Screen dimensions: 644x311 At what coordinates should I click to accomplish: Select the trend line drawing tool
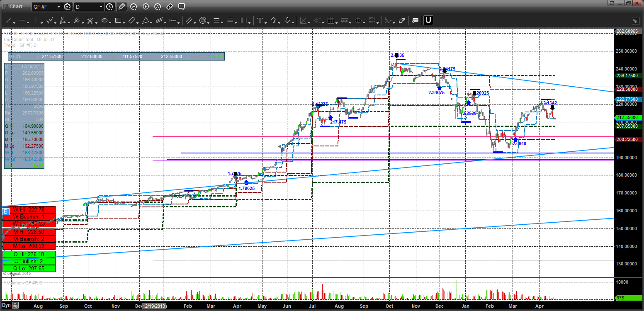tap(8, 20)
